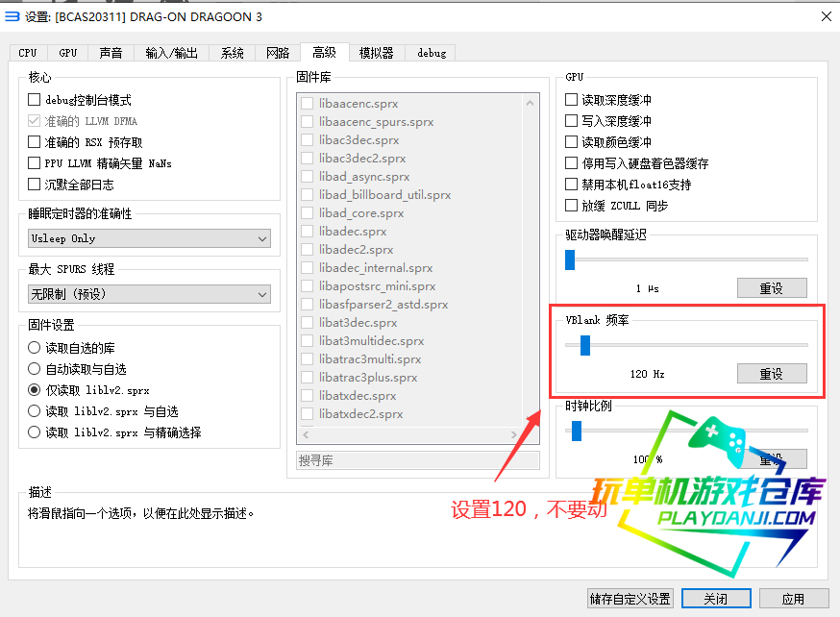Screen dimensions: 840x617
Task: Expand the 最大 SPURS 线程 dropdown
Action: coord(149,294)
